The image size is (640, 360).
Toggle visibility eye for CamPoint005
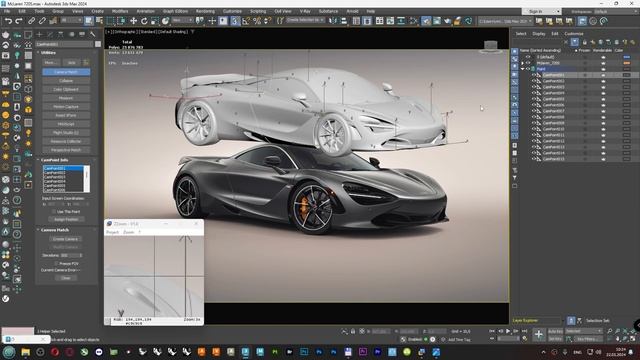[533, 99]
